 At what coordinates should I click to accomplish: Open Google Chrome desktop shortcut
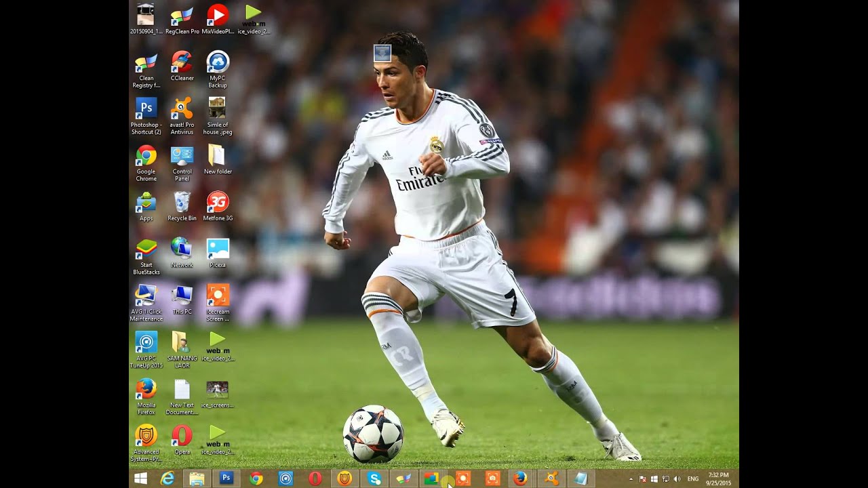pyautogui.click(x=146, y=163)
